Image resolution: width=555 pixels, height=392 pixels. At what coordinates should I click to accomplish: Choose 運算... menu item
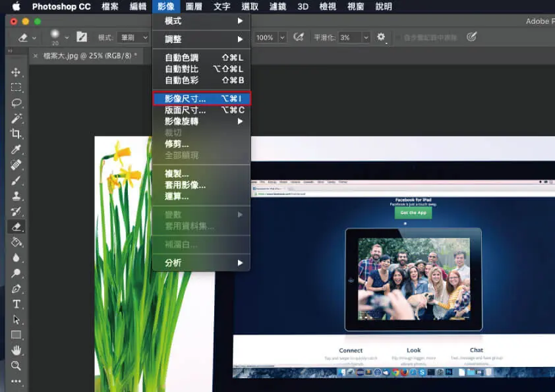click(202, 196)
